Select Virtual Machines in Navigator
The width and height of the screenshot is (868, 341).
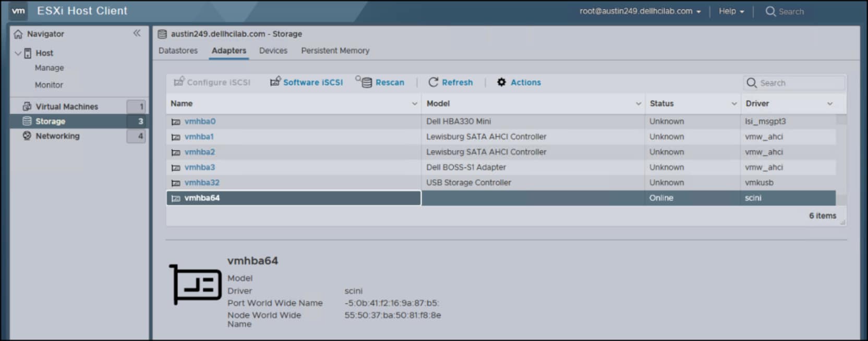67,106
